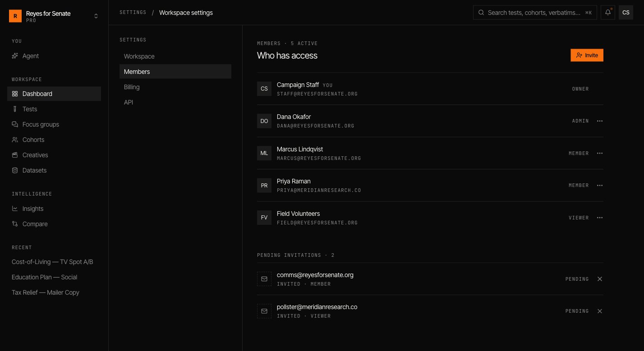Click the envelope icon beside comms@reyesforsenate.org
644x351 pixels.
coord(264,279)
